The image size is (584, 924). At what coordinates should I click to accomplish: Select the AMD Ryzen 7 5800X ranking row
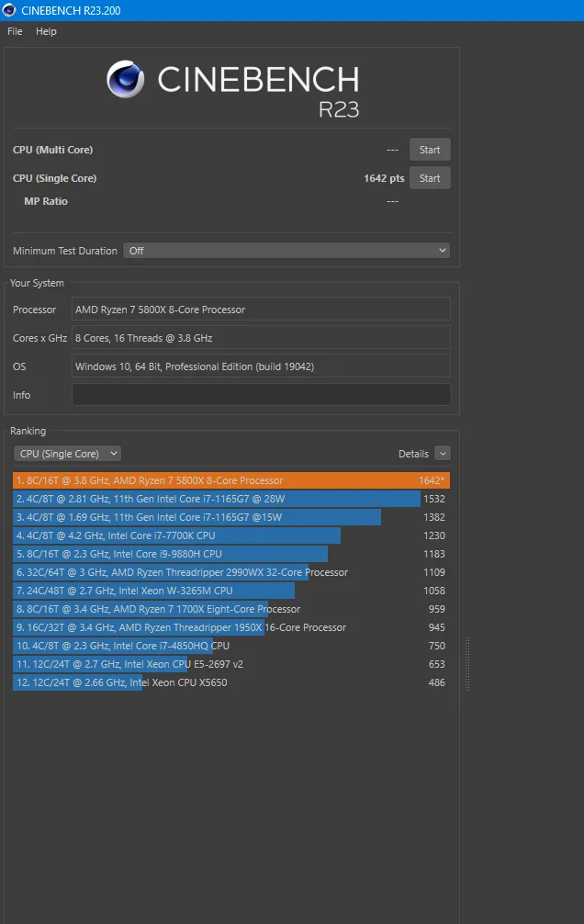pos(231,480)
